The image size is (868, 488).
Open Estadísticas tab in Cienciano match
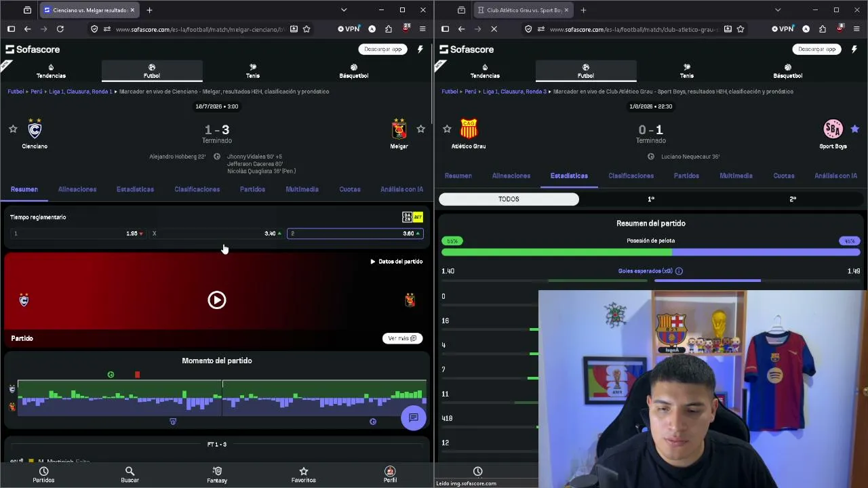point(135,190)
